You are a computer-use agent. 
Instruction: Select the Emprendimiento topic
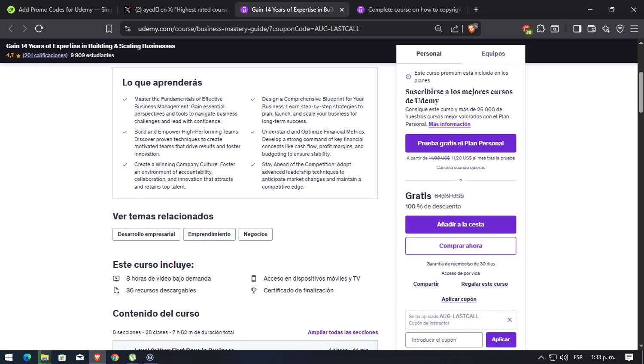[209, 234]
